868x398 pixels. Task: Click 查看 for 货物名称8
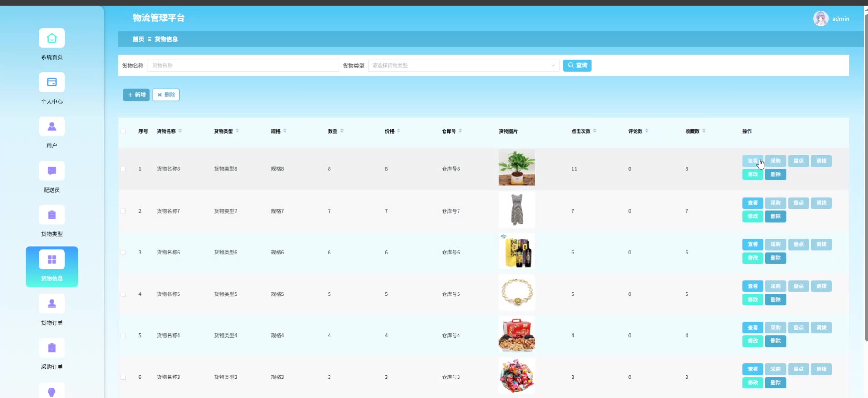click(x=753, y=161)
